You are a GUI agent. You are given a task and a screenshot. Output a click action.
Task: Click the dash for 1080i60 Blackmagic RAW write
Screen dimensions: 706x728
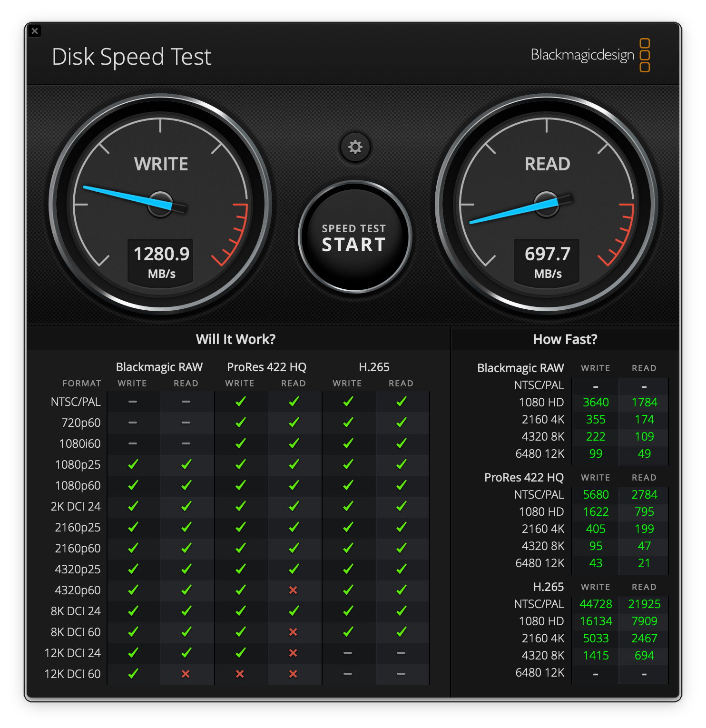[133, 443]
